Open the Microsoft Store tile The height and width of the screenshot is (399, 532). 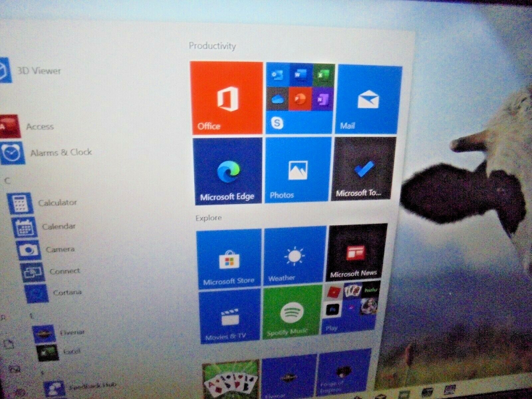[229, 259]
